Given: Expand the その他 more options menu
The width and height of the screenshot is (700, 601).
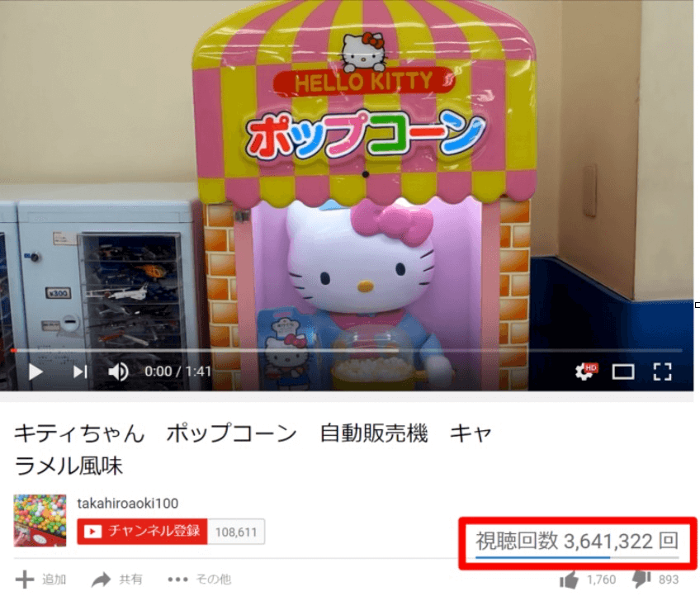Looking at the screenshot, I should coord(200,580).
